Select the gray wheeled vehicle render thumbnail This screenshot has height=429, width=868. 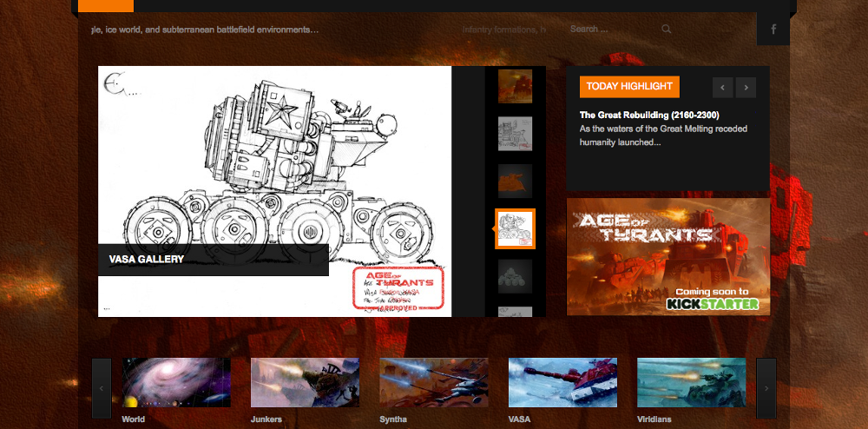(x=515, y=276)
